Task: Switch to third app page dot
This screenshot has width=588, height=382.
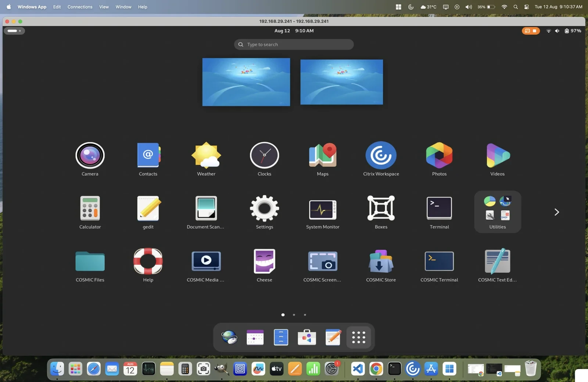Action: pos(305,315)
